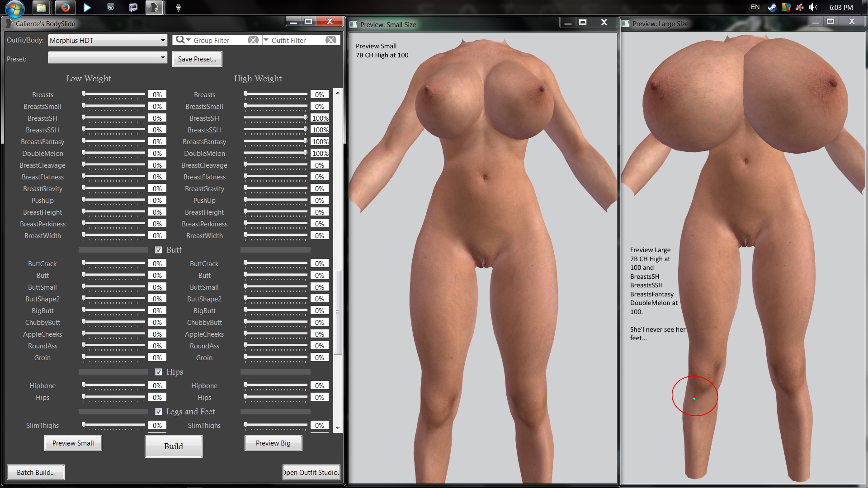
Task: Click the volume speaker tray icon
Action: click(813, 7)
